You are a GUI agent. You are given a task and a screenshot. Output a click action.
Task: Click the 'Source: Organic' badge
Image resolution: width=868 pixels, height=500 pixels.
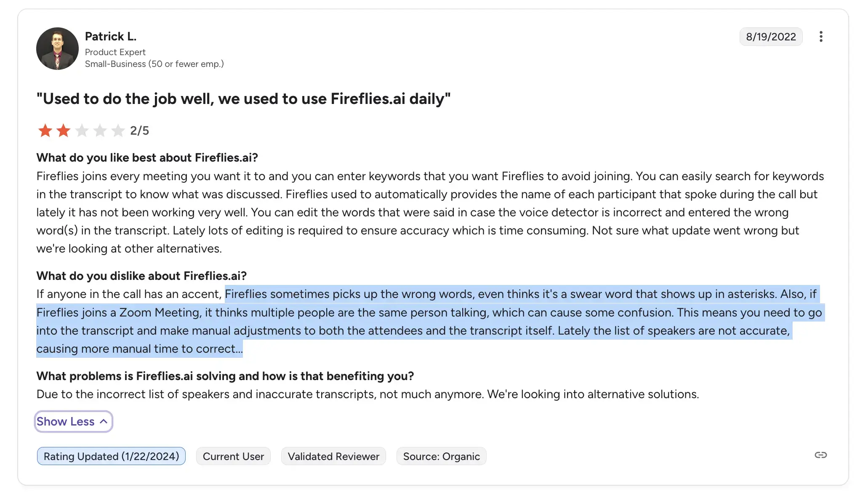441,456
